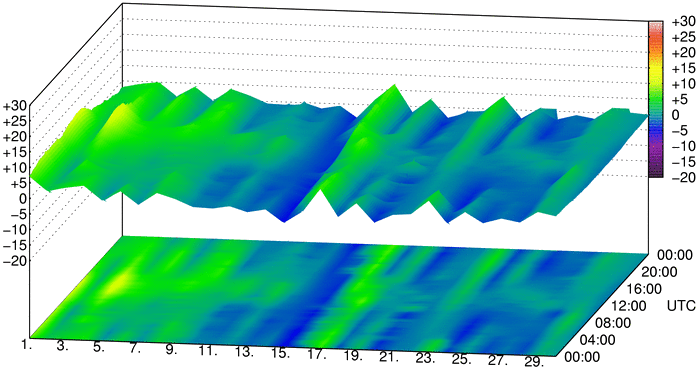
Task: Pick "−15" on the vertical value axis
Action: pos(16,245)
